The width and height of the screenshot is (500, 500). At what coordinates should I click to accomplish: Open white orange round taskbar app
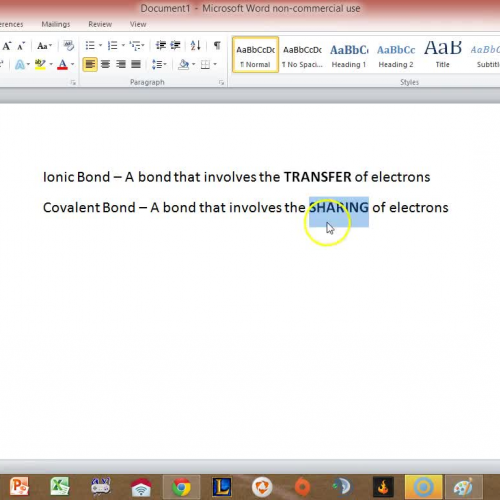262,487
